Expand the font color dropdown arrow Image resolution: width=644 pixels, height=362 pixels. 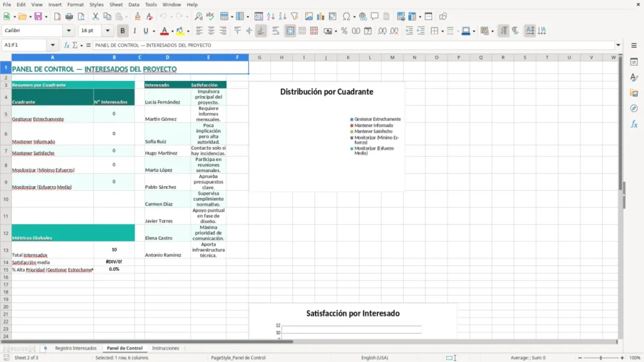(172, 31)
